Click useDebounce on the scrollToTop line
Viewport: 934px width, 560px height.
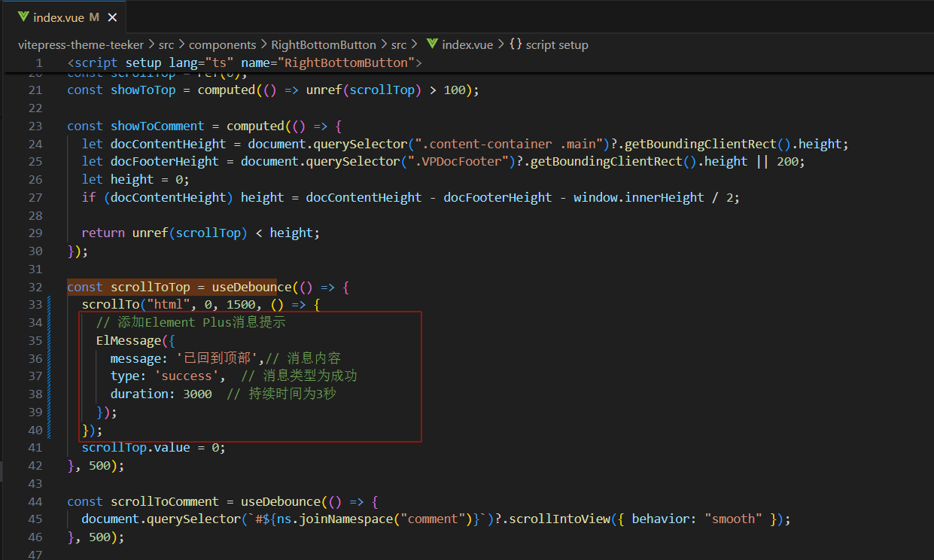(251, 287)
